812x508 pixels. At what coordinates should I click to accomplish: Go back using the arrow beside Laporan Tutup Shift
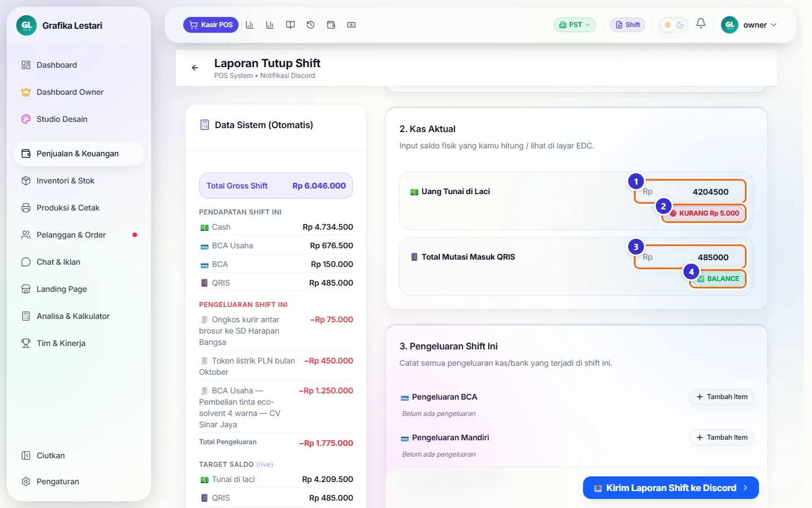tap(195, 68)
